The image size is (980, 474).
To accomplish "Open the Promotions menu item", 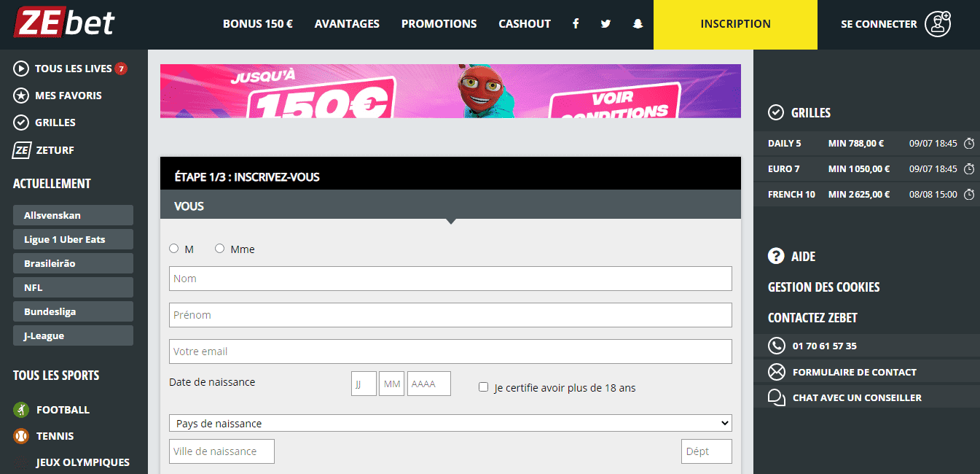I will pyautogui.click(x=439, y=24).
